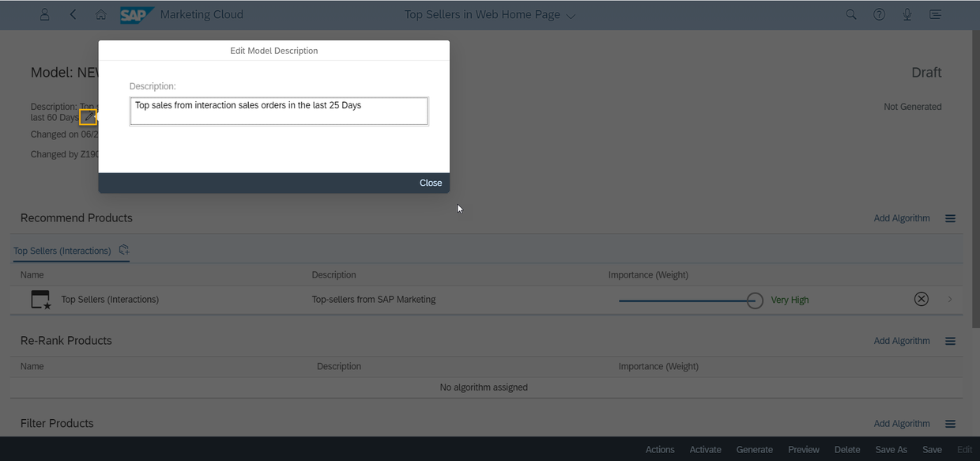The image size is (980, 461).
Task: Adjust the Importance weight slider handle
Action: click(755, 300)
